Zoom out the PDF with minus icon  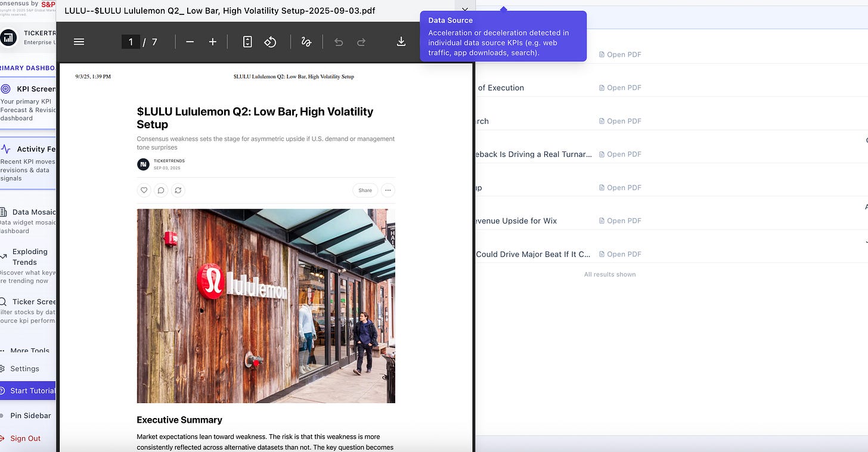pyautogui.click(x=190, y=42)
